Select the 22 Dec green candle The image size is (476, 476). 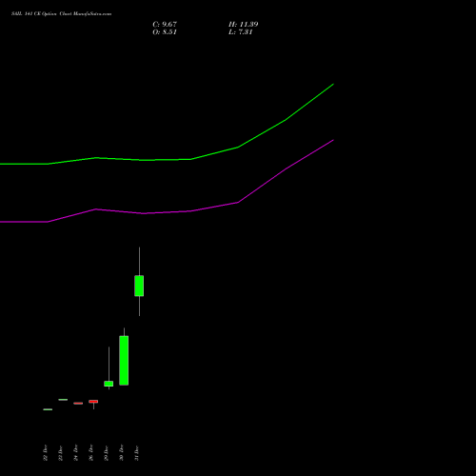(48, 409)
